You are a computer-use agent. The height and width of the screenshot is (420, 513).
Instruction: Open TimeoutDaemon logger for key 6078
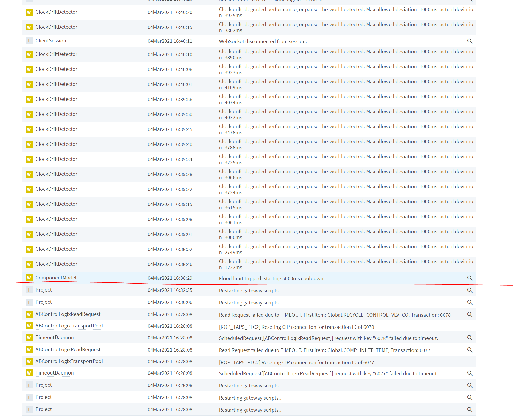point(55,337)
